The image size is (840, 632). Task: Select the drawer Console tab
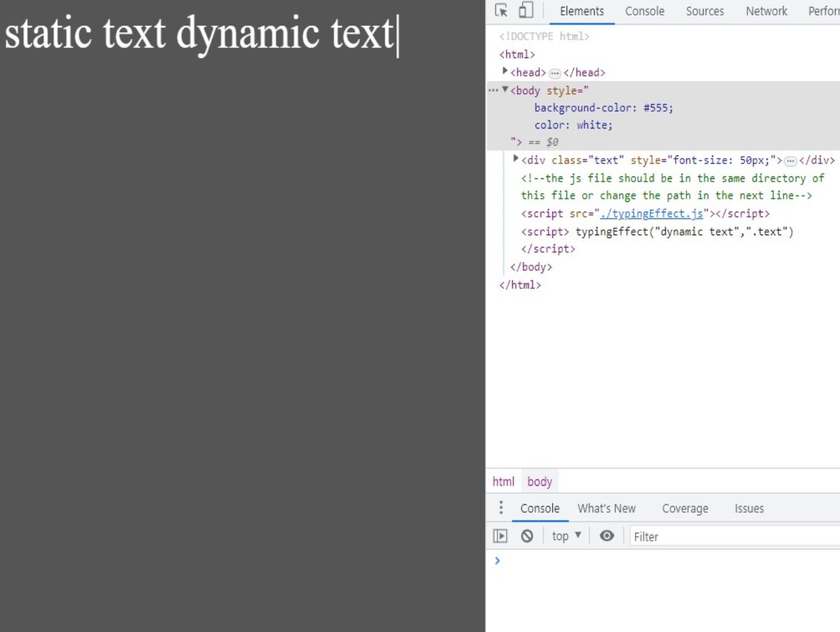(x=540, y=509)
